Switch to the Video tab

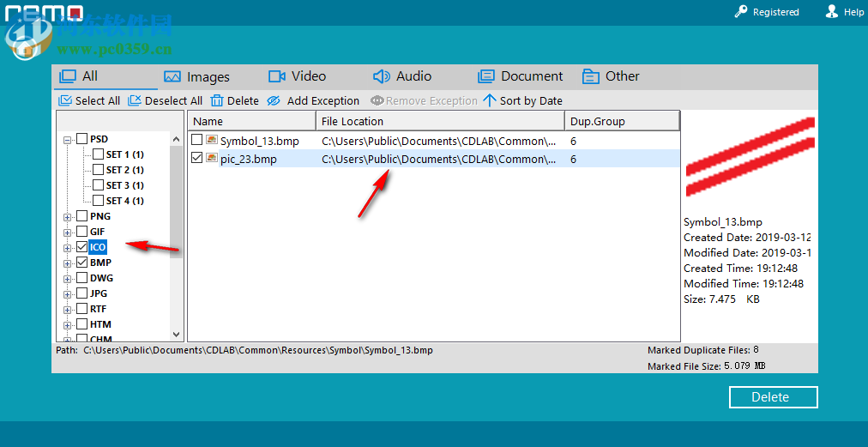point(298,76)
